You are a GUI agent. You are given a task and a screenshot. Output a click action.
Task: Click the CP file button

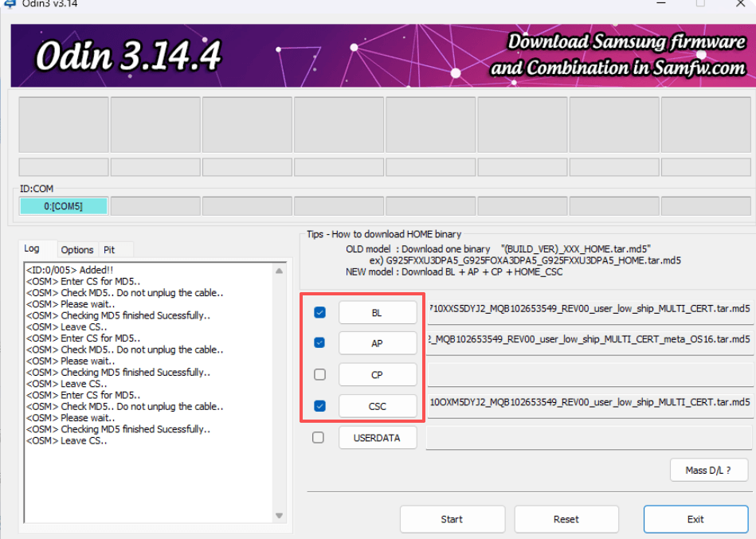(x=378, y=375)
